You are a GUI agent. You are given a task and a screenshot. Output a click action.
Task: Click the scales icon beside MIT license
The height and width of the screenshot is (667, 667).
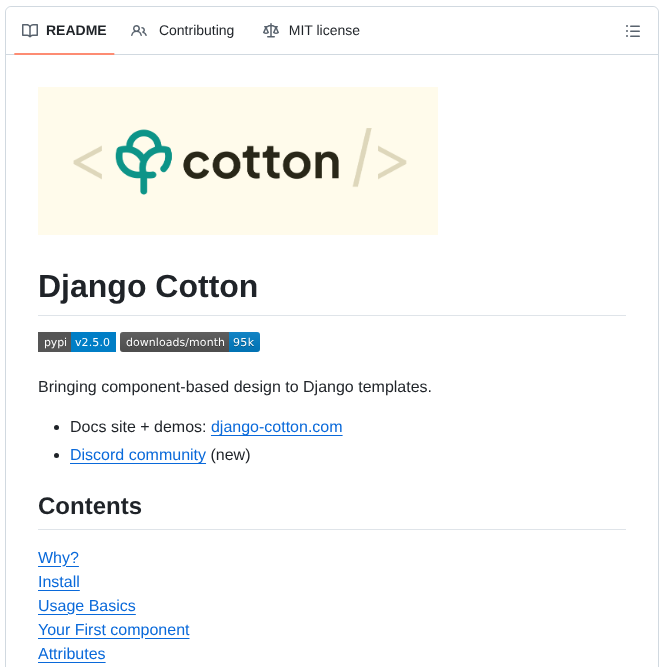point(271,31)
